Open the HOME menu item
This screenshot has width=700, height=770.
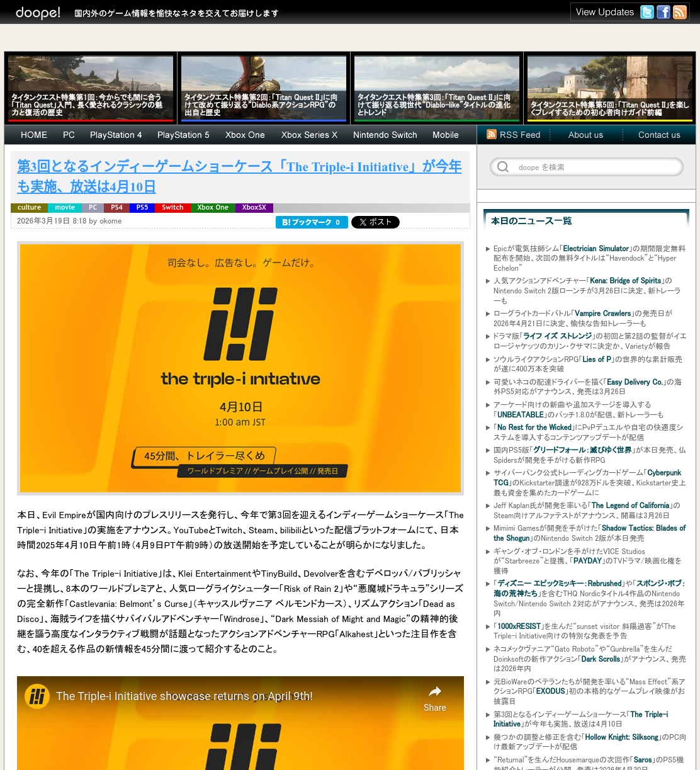tap(34, 135)
